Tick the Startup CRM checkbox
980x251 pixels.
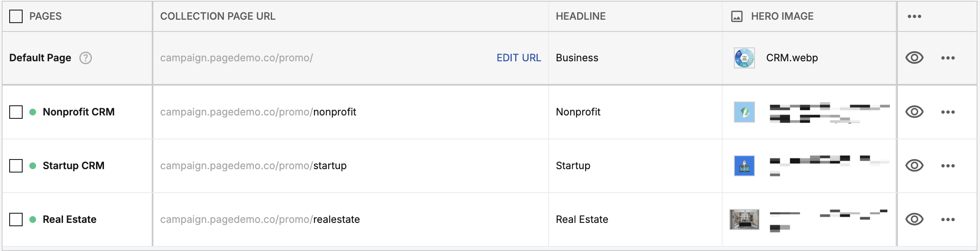[x=16, y=166]
